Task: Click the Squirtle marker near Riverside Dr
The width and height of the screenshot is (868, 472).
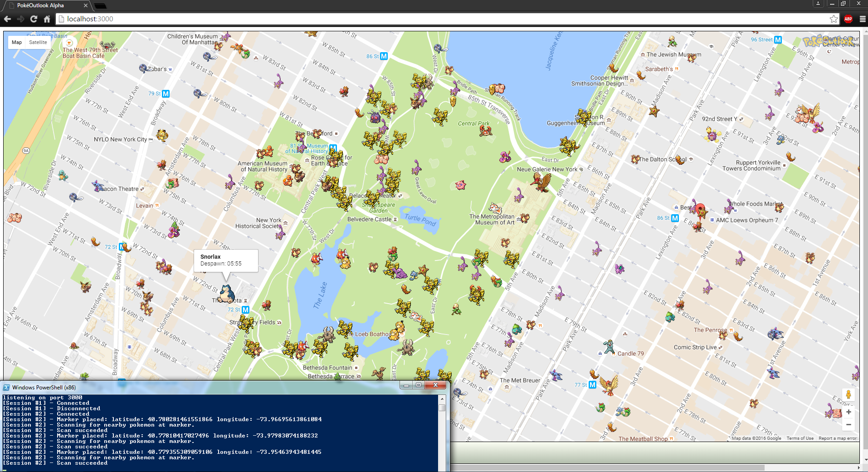Action: pyautogui.click(x=63, y=175)
